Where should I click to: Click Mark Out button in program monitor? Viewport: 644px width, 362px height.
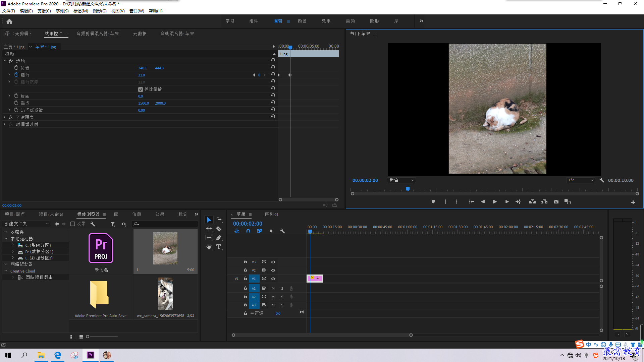(x=456, y=202)
